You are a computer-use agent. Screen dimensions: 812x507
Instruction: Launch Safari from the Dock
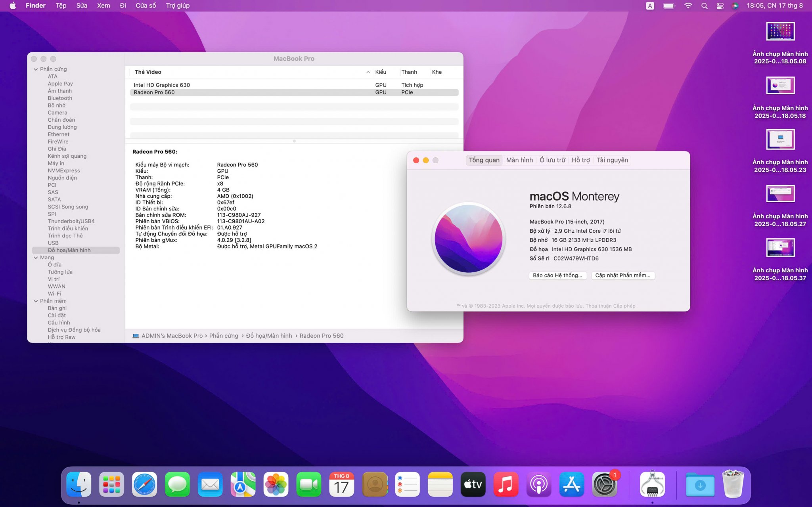[x=144, y=484]
